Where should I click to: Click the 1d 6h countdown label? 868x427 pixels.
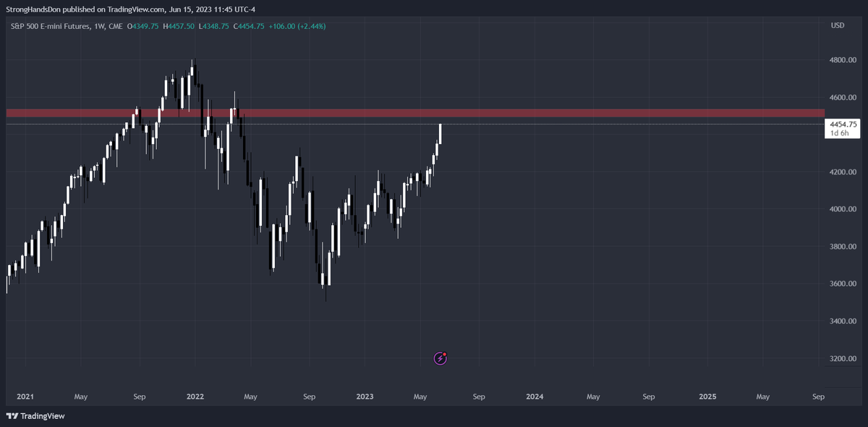[839, 133]
